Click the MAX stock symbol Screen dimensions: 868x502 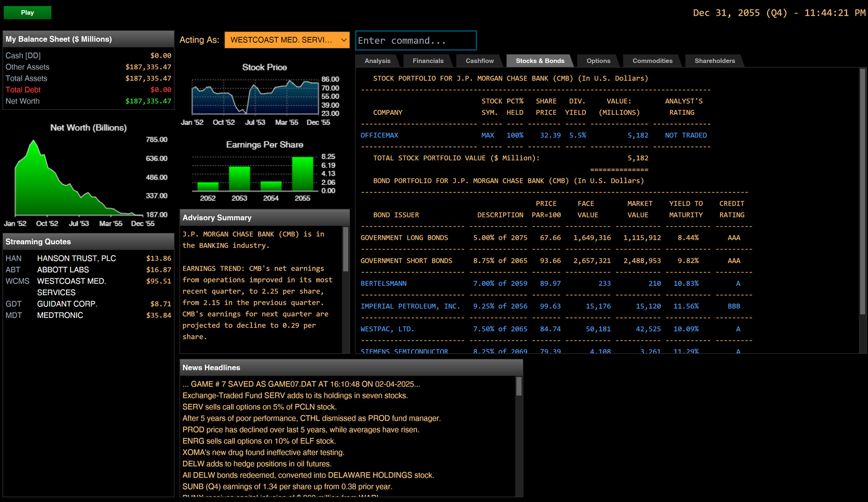tap(488, 135)
